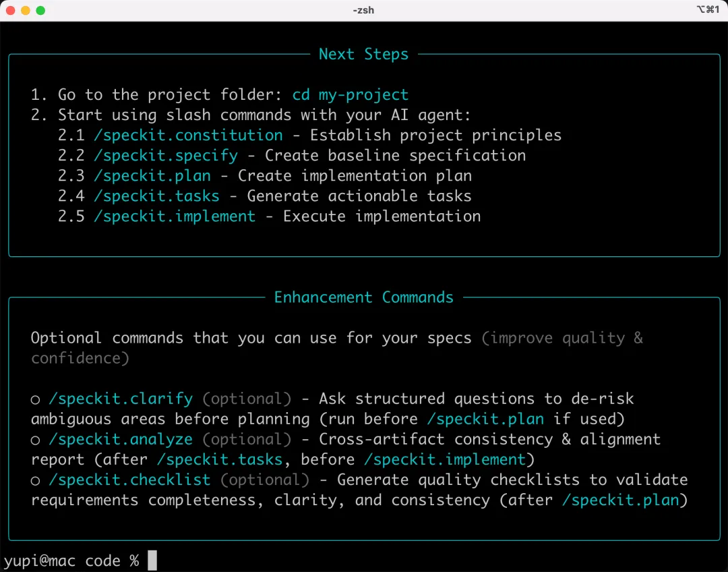This screenshot has width=728, height=572.
Task: Click the circle bullet before /speckit.checklist
Action: pos(36,481)
